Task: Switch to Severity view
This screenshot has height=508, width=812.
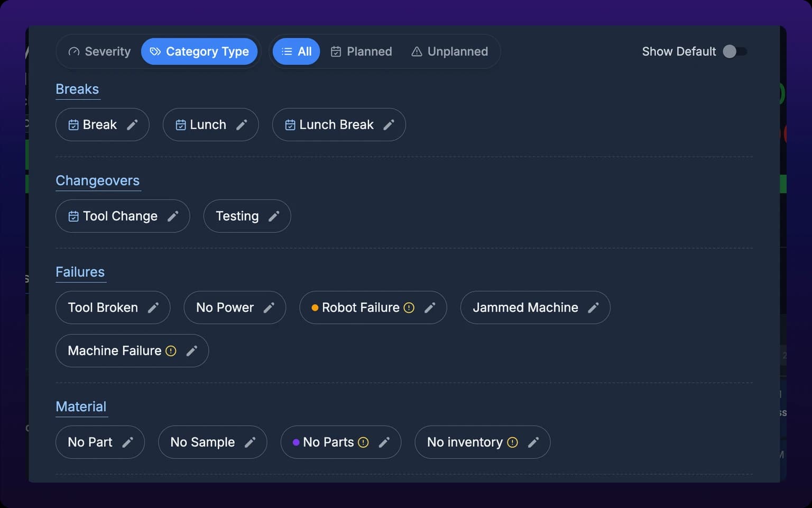Action: tap(99, 51)
